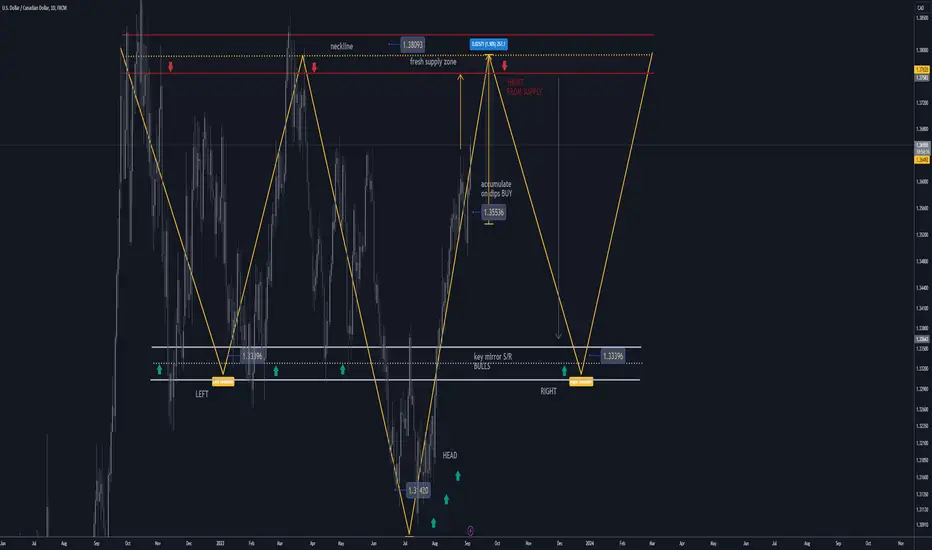This screenshot has height=550, width=932.
Task: Select the BULLS annotation text
Action: [x=482, y=366]
